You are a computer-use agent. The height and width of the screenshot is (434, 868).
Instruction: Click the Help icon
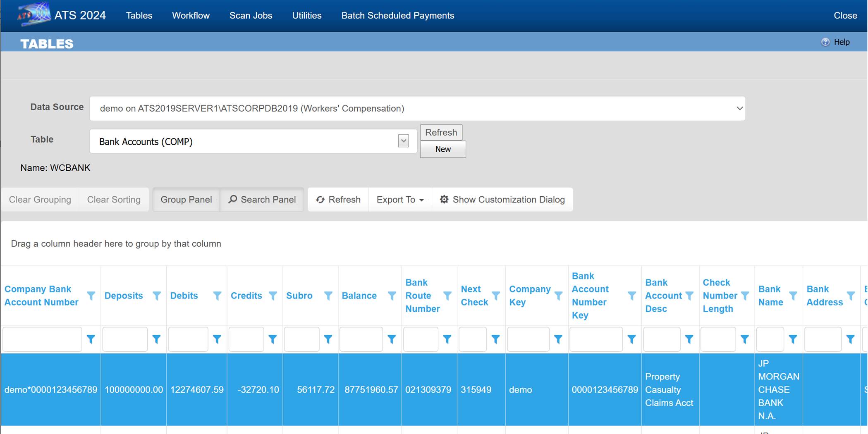[x=825, y=42]
